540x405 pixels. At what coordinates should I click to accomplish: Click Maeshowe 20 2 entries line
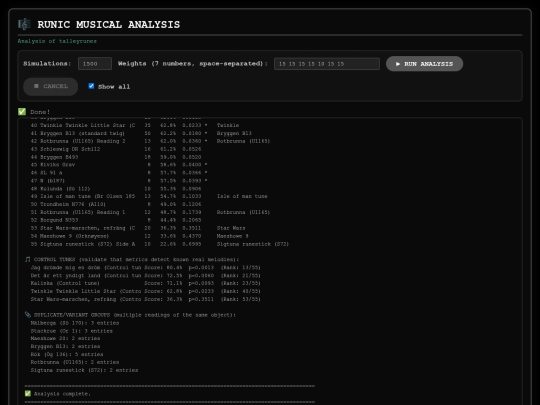[x=65, y=339]
